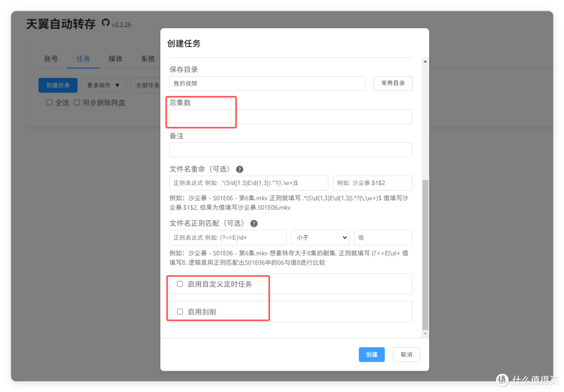564x392 pixels.
Task: Switch to the 媒体 tab
Action: pyautogui.click(x=115, y=59)
